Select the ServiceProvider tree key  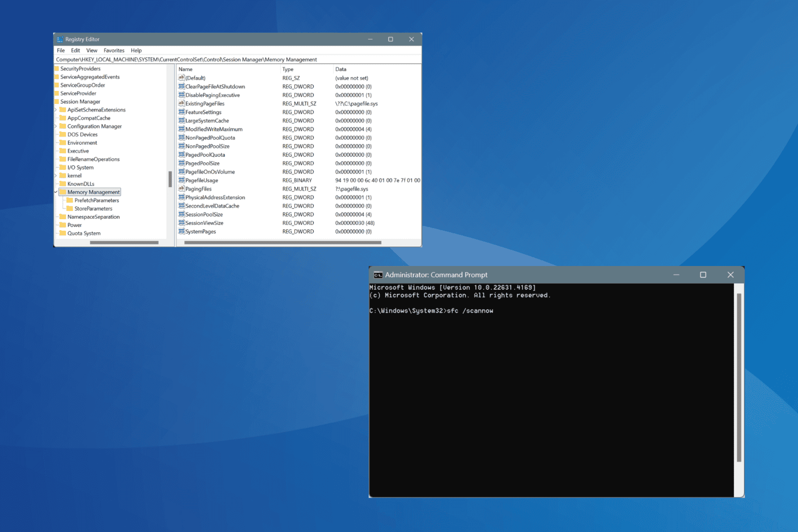tap(78, 94)
